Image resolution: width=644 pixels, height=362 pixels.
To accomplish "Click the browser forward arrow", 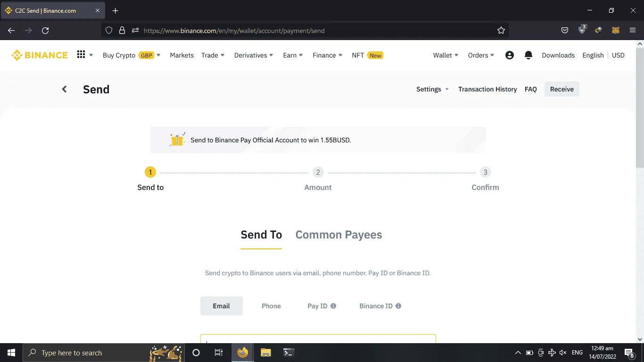I will click(x=28, y=31).
